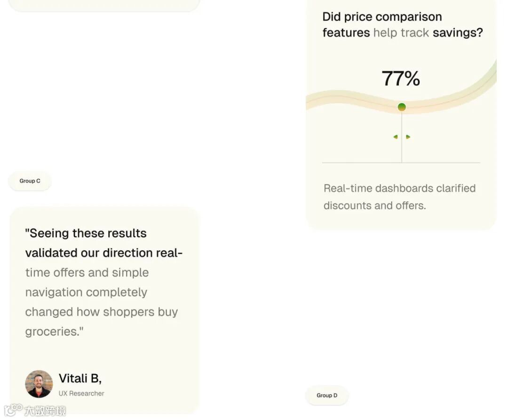This screenshot has width=508, height=420.
Task: Click the Vitali B name
Action: (x=80, y=379)
